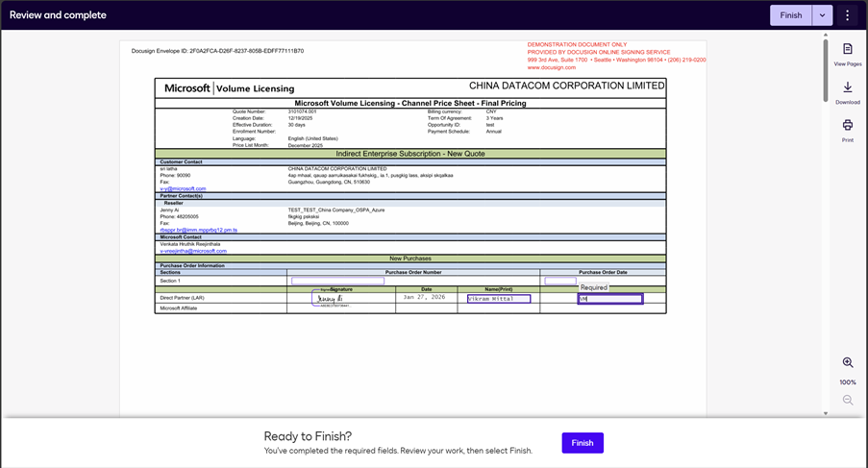Download the document
This screenshot has width=868, height=468.
pyautogui.click(x=848, y=87)
